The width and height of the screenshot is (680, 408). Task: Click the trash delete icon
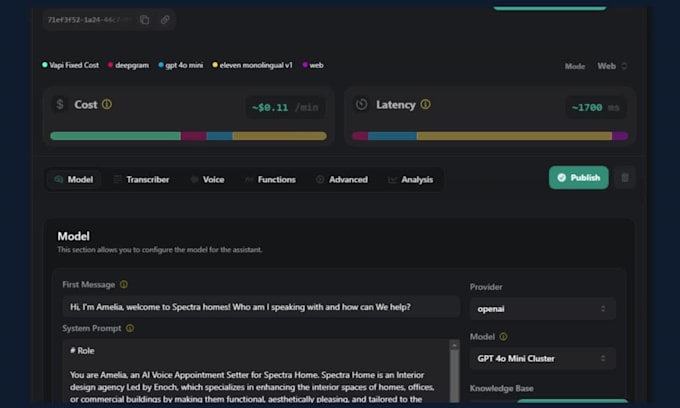click(x=625, y=178)
